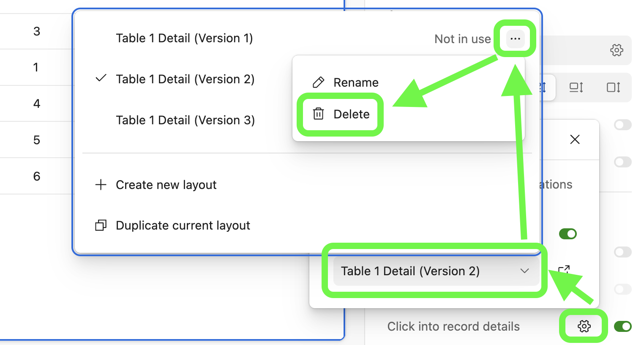Open record details gear settings
Viewport: 644px width, 345px height.
click(x=584, y=326)
